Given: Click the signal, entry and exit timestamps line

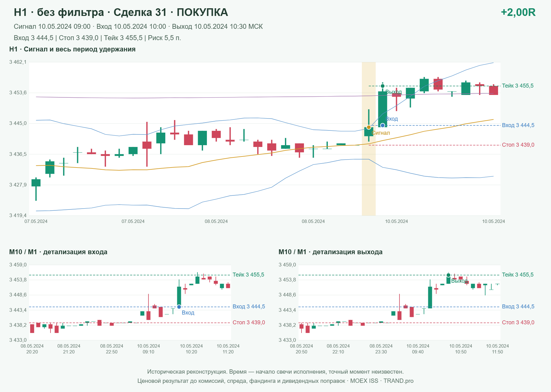Looking at the screenshot, I should coord(138,27).
